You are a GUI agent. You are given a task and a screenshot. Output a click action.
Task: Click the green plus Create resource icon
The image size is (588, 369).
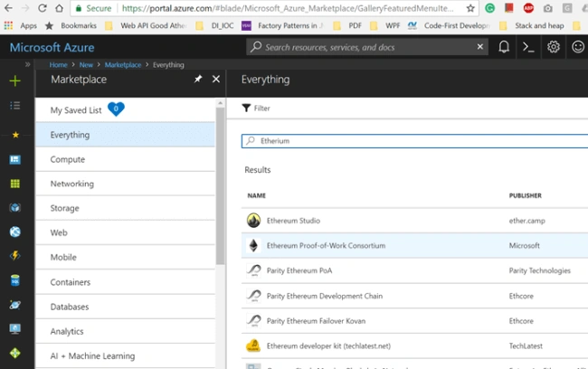tap(15, 80)
